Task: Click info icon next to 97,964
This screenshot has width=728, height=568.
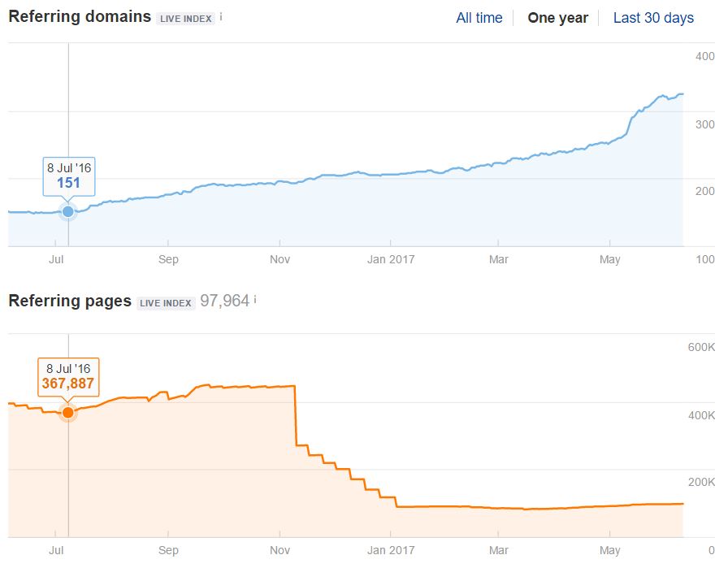Action: tap(255, 300)
